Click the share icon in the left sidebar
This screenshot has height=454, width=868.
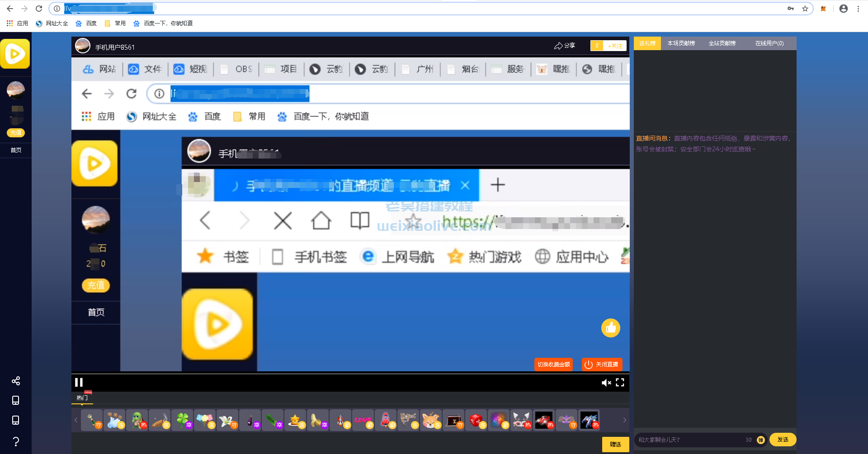point(16,381)
